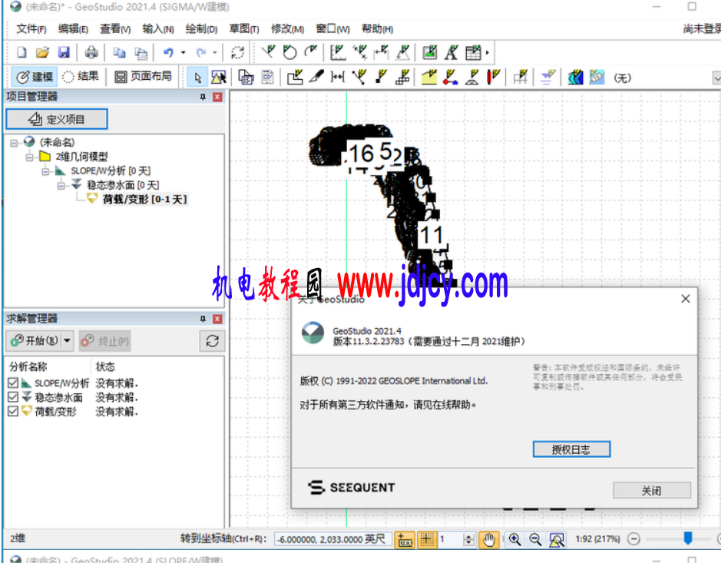The width and height of the screenshot is (728, 563).
Task: Select the 荷载/变形 [0-1 天] tree item
Action: click(x=144, y=199)
